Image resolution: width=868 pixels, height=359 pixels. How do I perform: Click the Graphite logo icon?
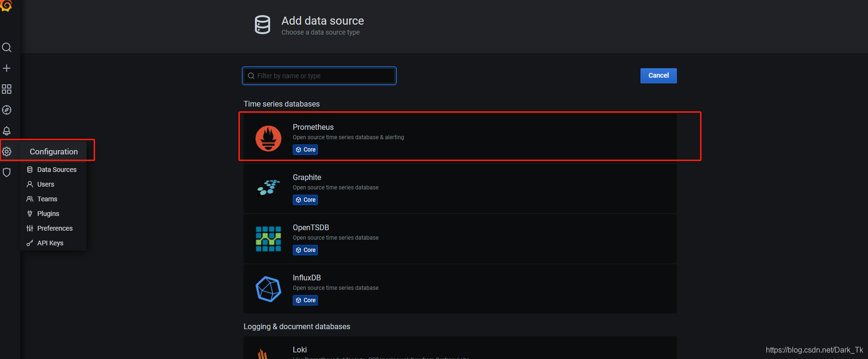click(269, 188)
